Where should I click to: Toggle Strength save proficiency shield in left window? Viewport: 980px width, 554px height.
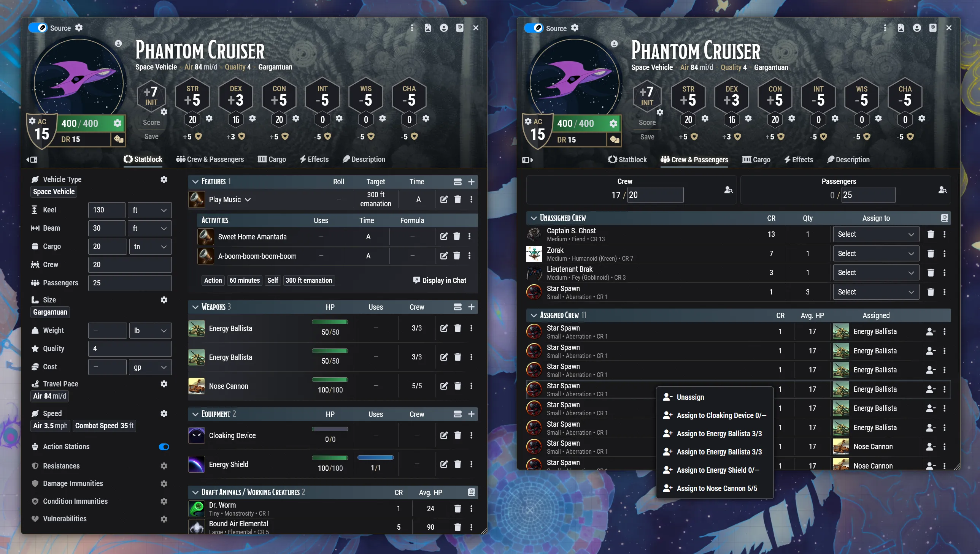199,136
